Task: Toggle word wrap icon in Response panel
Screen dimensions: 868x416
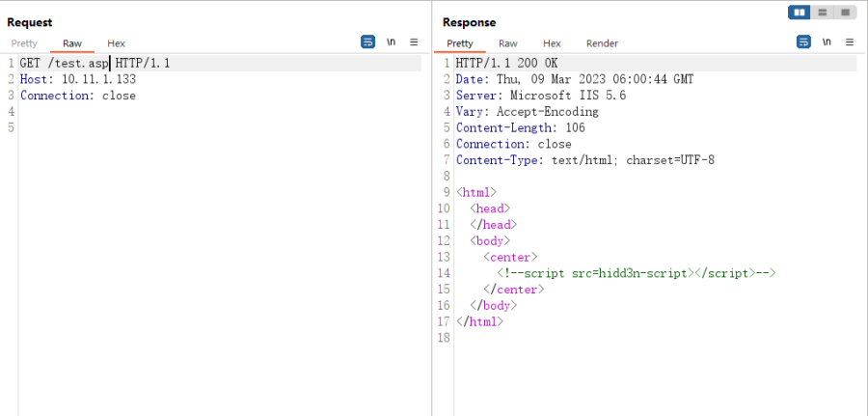Action: click(x=803, y=42)
